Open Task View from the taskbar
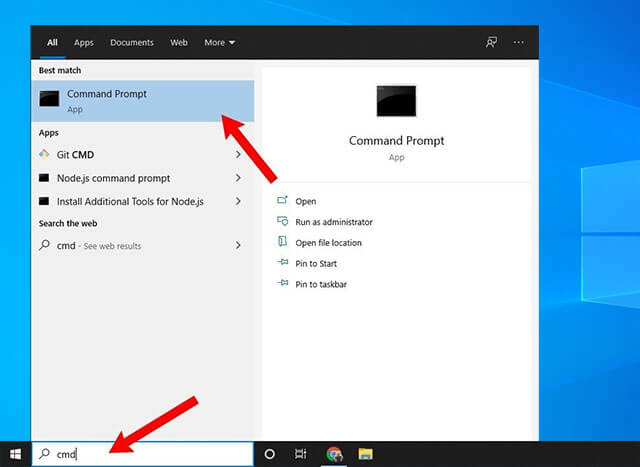 coord(300,454)
